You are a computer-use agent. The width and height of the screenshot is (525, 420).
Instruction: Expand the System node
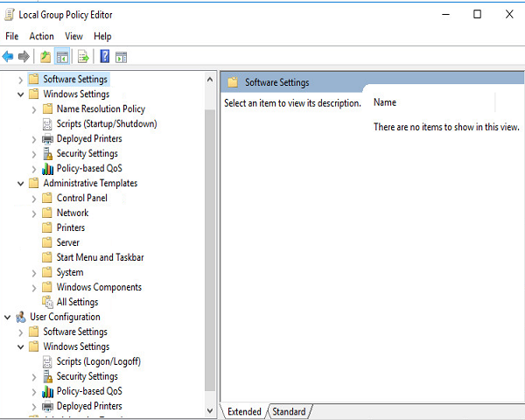point(34,273)
